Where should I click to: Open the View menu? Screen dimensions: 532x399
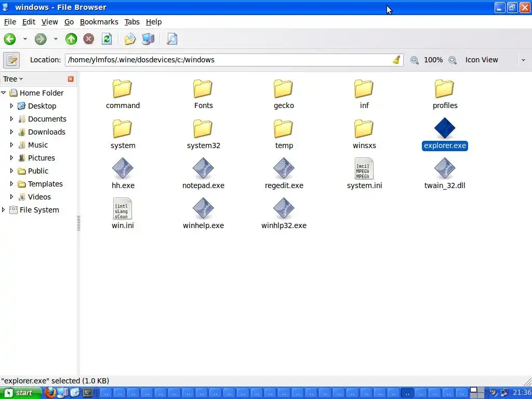tap(49, 22)
